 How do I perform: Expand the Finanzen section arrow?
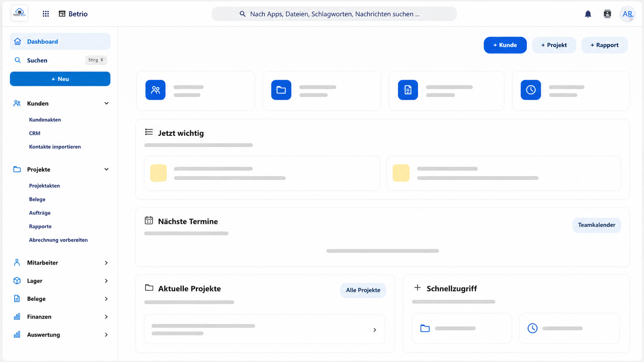coord(106,317)
